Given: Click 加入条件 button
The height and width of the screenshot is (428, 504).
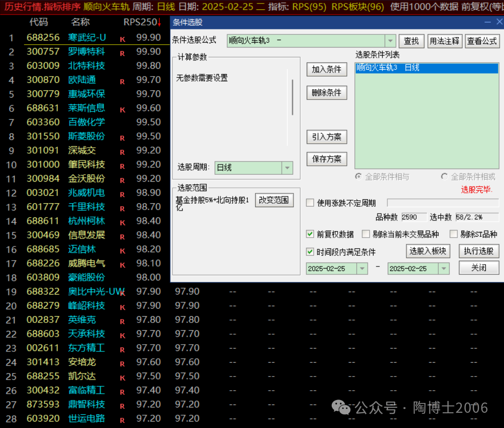Looking at the screenshot, I should click(x=326, y=69).
